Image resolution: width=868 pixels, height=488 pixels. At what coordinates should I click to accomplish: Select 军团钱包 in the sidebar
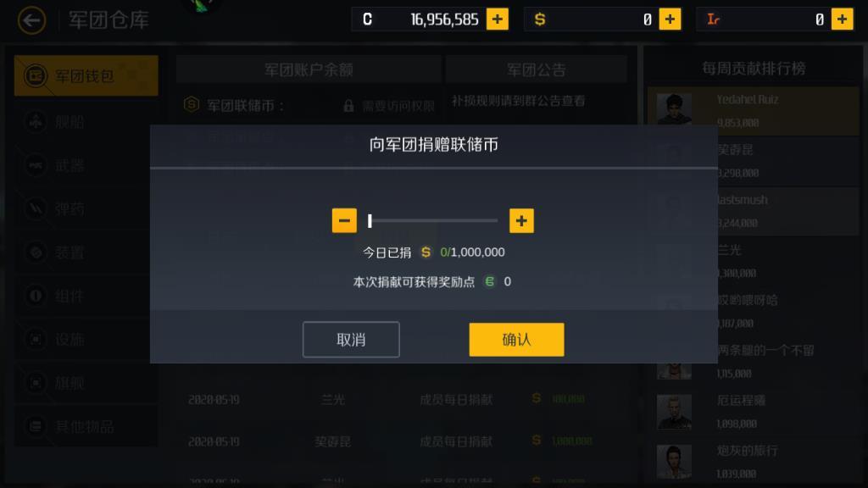[x=86, y=75]
